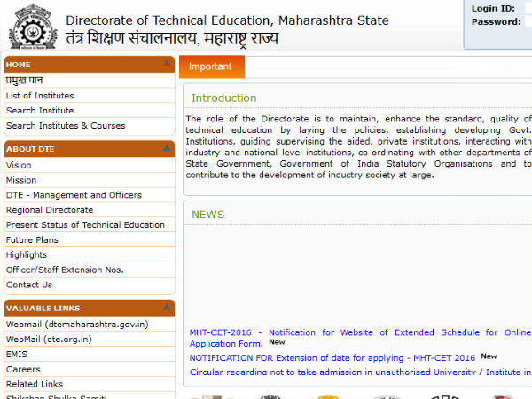Screen dimensions: 532x399
Task: Go to Contact Us page
Action: tap(29, 285)
